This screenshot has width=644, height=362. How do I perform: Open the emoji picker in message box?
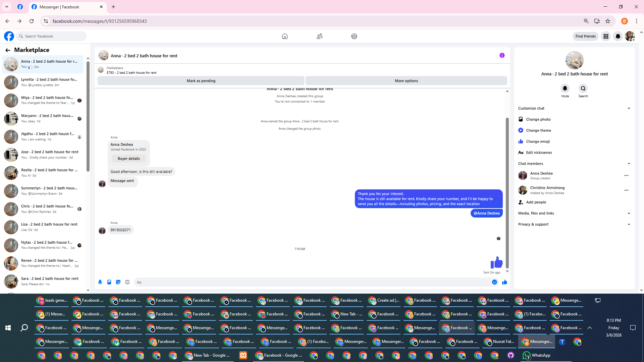pyautogui.click(x=494, y=282)
